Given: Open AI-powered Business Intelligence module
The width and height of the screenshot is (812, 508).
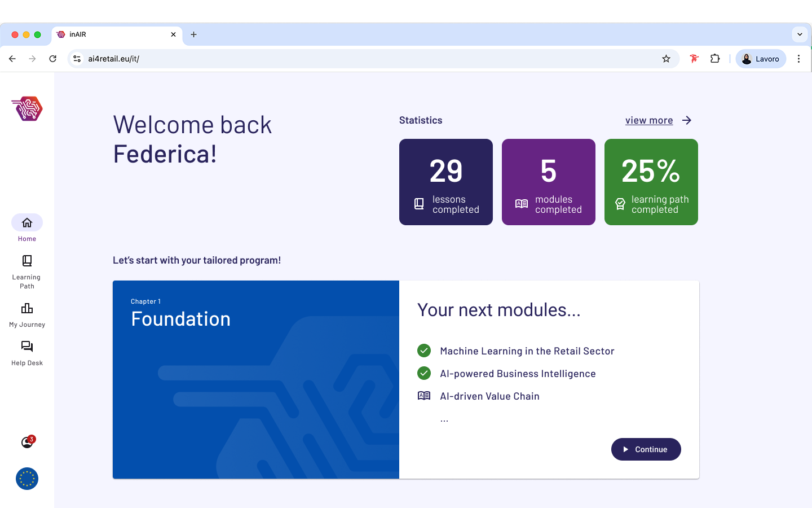Looking at the screenshot, I should click(518, 374).
